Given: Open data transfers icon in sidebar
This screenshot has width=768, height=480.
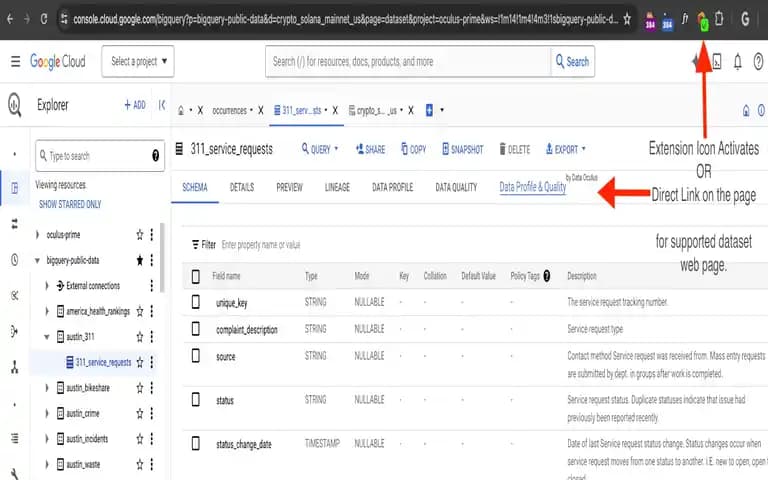Looking at the screenshot, I should click(x=15, y=224).
